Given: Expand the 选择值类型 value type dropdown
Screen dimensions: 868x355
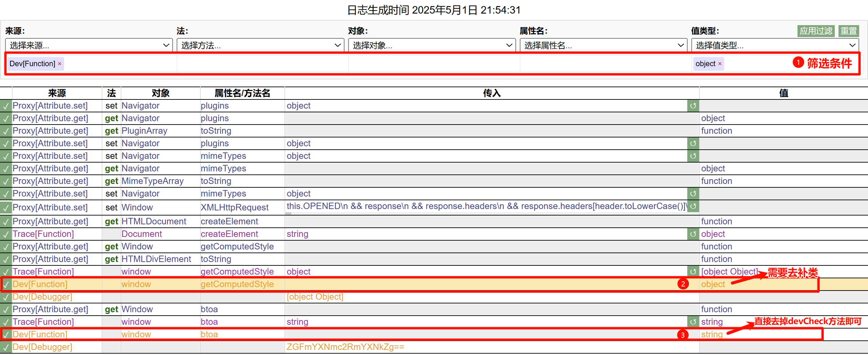Looking at the screenshot, I should [x=775, y=45].
